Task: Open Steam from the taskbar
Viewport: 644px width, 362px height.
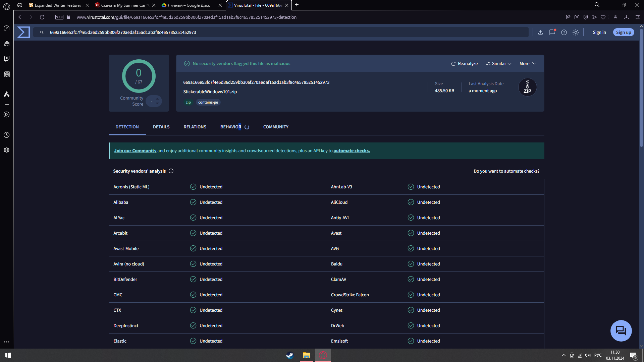Action: [x=290, y=355]
